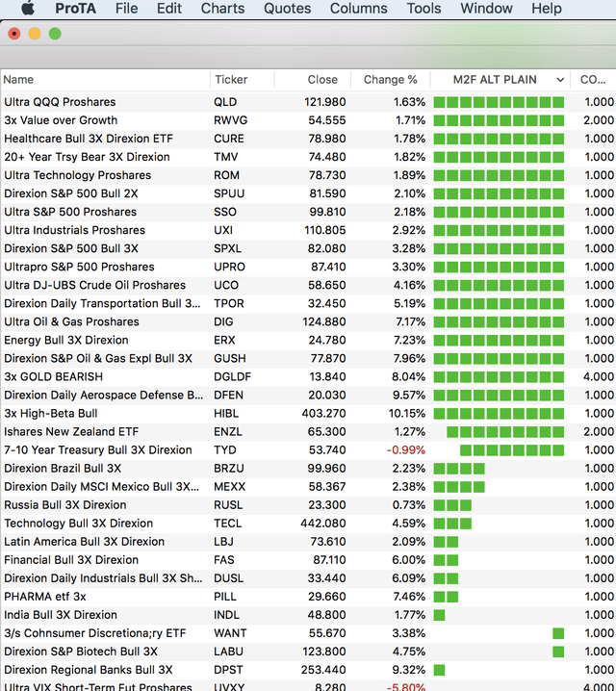Open the Edit menu
The image size is (616, 691).
pos(169,9)
